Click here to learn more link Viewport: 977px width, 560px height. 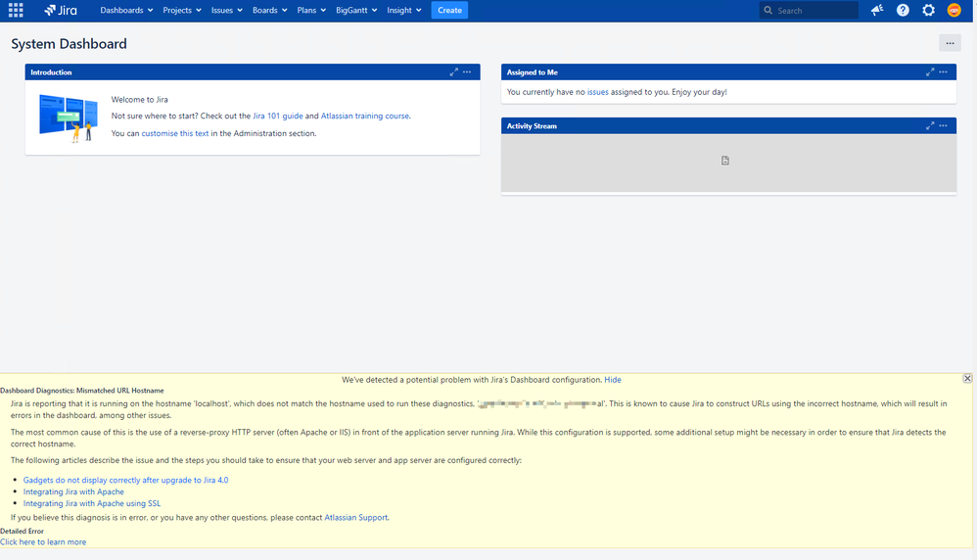[x=43, y=542]
